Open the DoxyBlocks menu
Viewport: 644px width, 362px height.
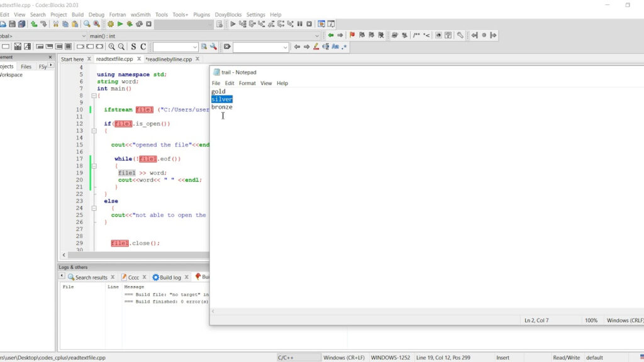coord(228,15)
